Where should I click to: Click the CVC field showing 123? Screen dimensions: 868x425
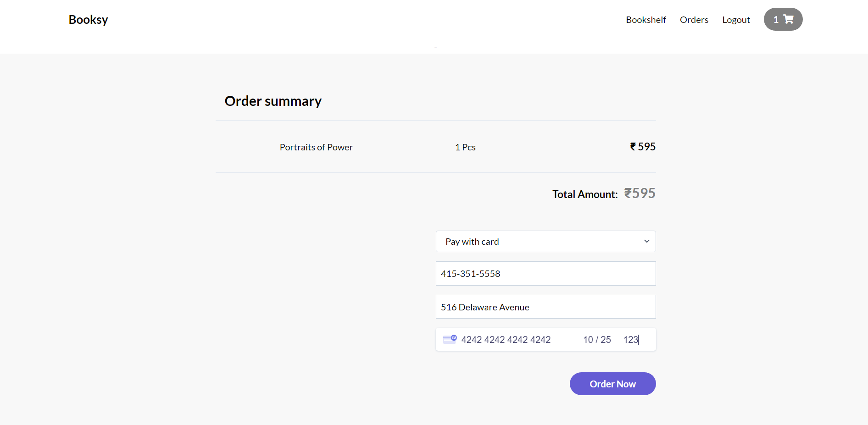630,340
